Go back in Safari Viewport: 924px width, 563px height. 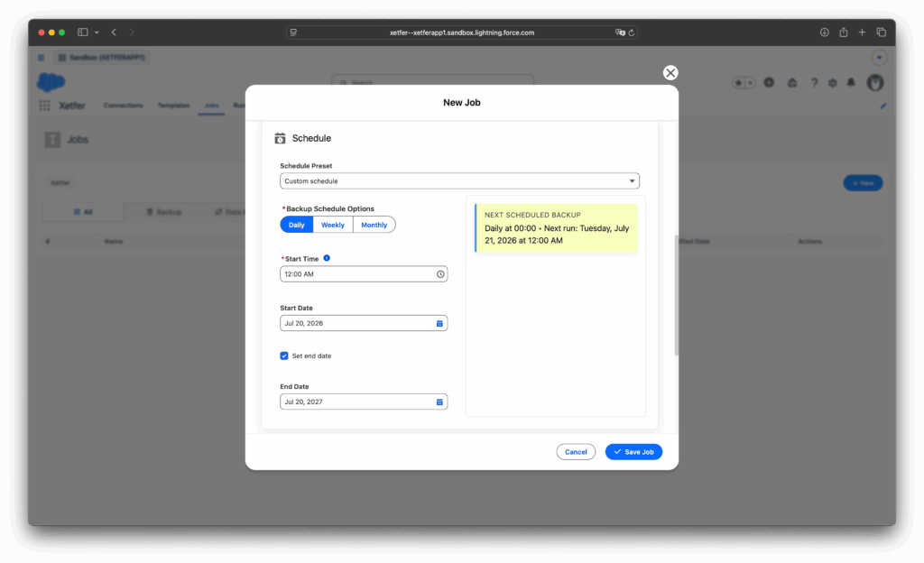[x=114, y=32]
